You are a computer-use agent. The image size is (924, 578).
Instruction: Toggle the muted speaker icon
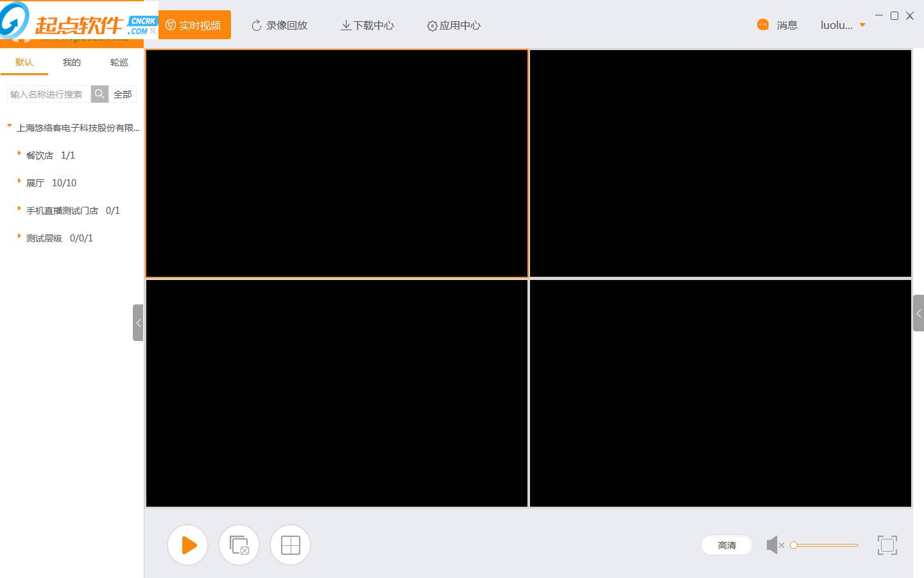coord(775,545)
